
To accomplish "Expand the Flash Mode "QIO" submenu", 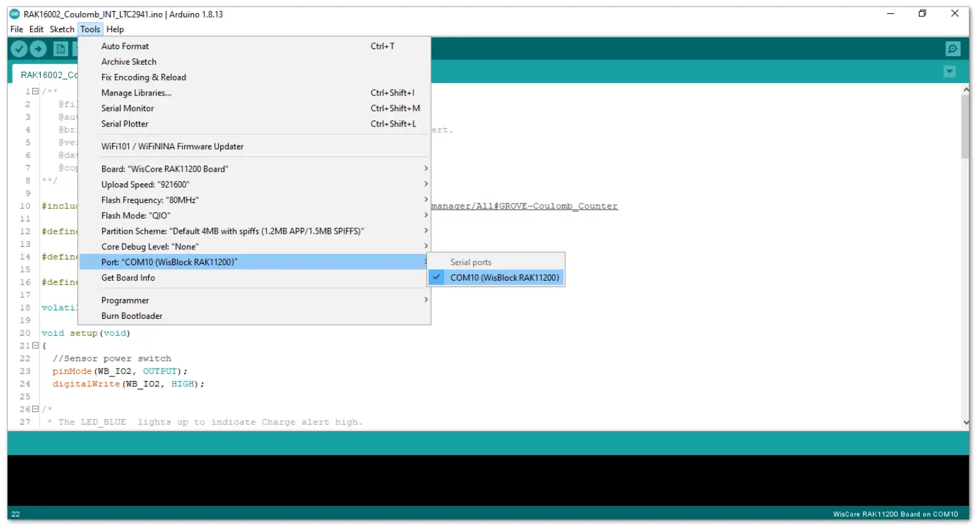I will coord(254,215).
